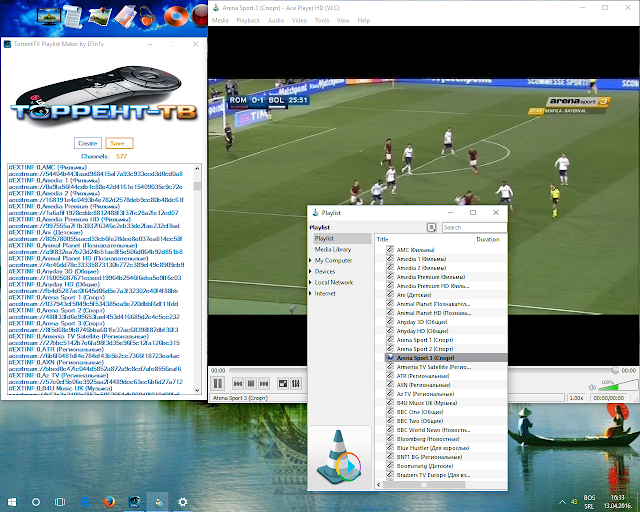The height and width of the screenshot is (512, 640).
Task: Open the Tools menu
Action: click(x=322, y=20)
